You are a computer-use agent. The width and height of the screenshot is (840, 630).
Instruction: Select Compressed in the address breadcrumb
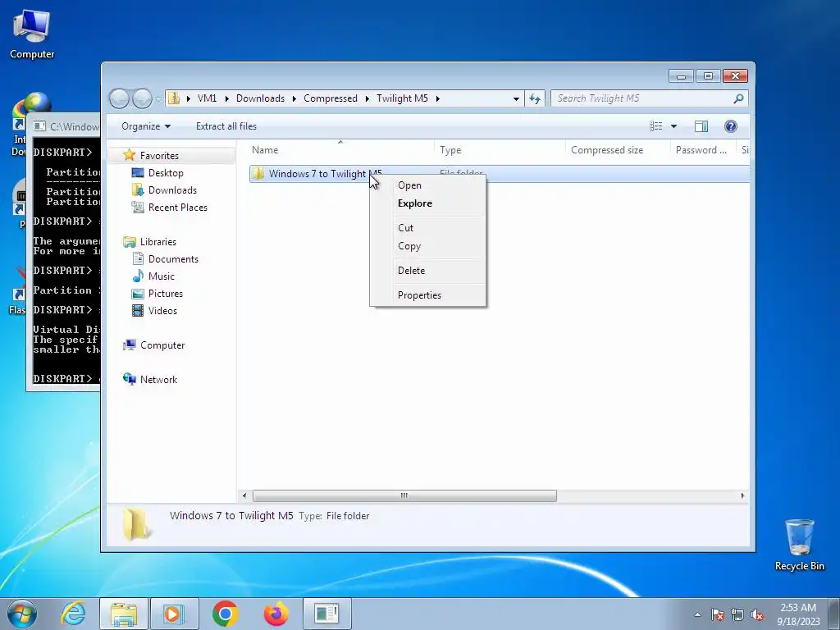pos(331,98)
